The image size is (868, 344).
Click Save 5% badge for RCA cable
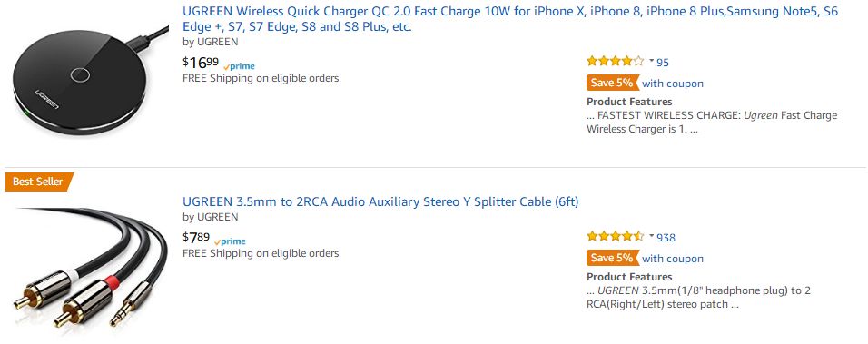(x=612, y=259)
